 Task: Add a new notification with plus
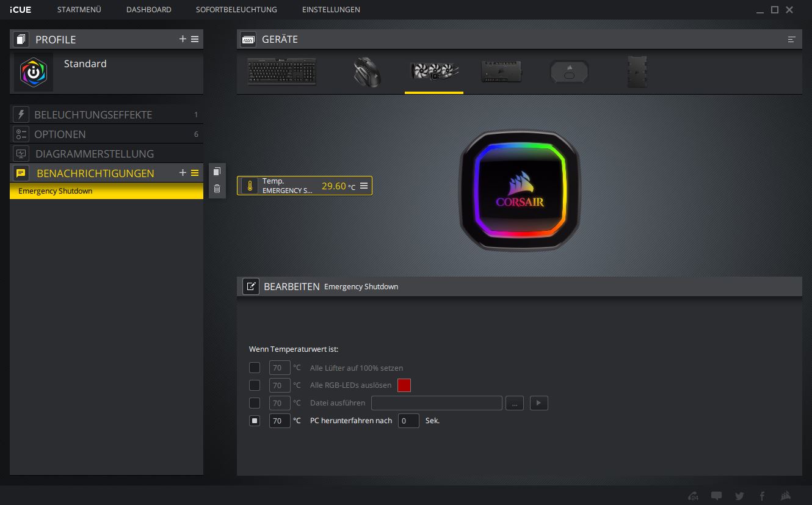183,173
